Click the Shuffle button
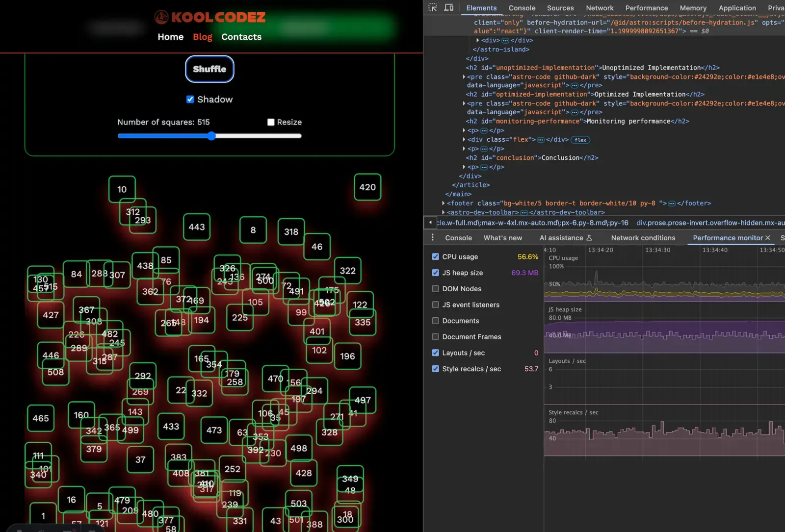 pyautogui.click(x=209, y=69)
